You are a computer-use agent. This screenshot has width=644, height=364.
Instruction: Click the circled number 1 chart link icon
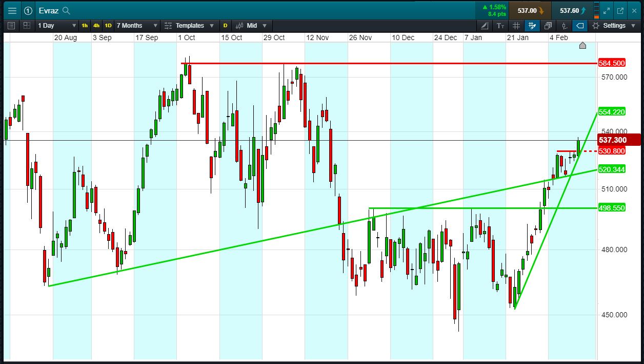[x=28, y=10]
